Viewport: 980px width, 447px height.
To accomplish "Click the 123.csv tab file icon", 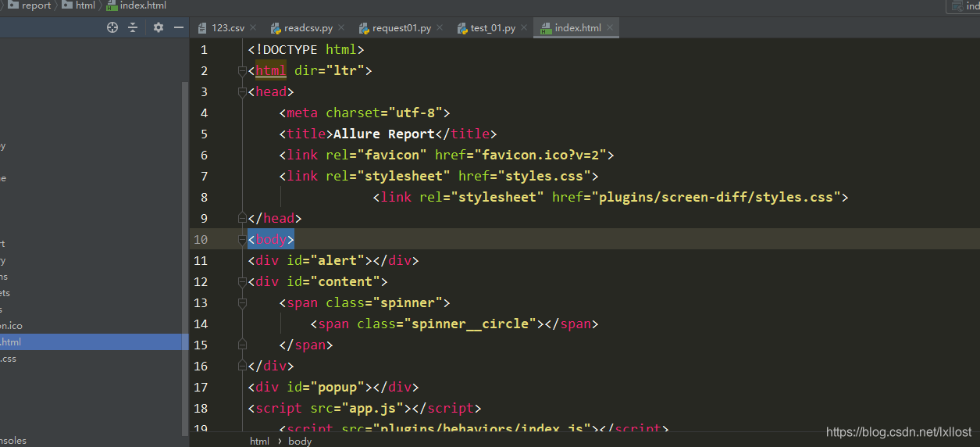I will click(x=202, y=27).
